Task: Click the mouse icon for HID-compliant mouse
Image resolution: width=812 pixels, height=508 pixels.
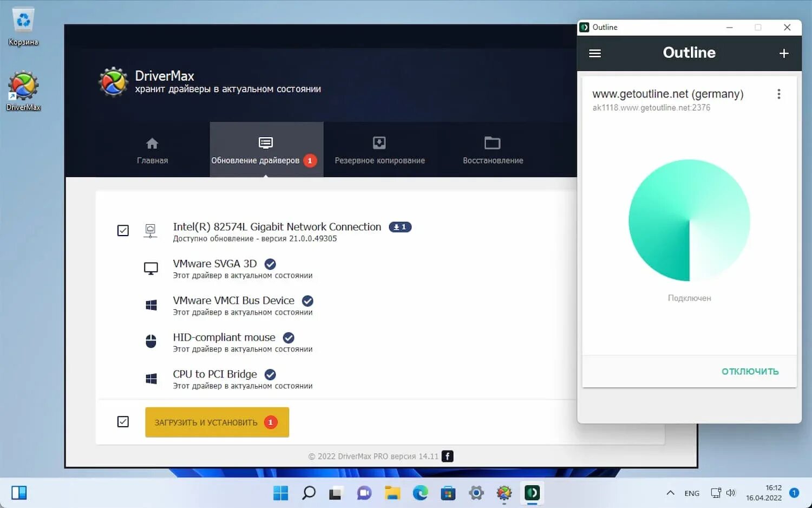Action: coord(151,341)
